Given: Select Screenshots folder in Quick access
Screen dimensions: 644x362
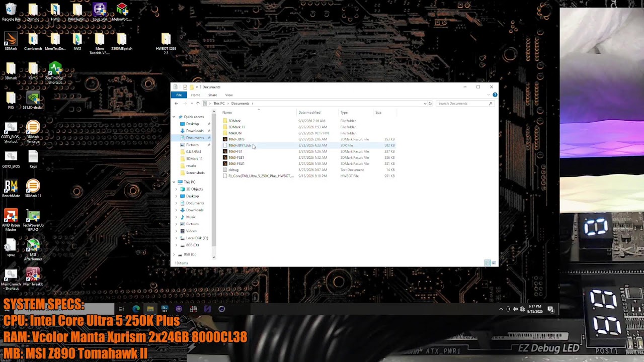Looking at the screenshot, I should pos(195,172).
